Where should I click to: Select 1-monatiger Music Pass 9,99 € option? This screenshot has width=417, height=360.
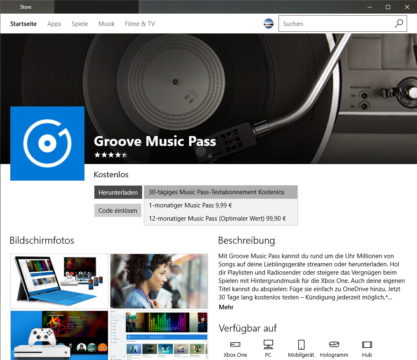click(221, 205)
